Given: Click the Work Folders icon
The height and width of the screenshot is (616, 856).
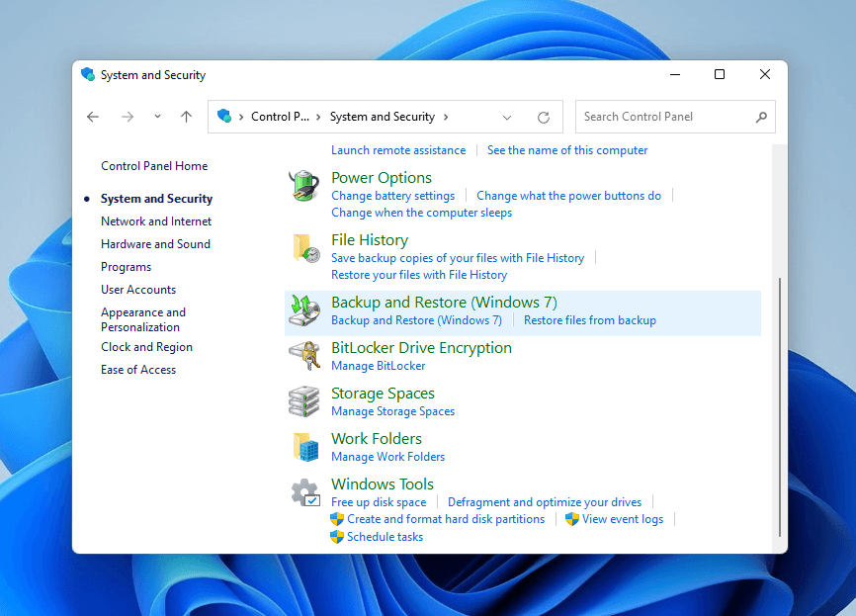Looking at the screenshot, I should [305, 447].
